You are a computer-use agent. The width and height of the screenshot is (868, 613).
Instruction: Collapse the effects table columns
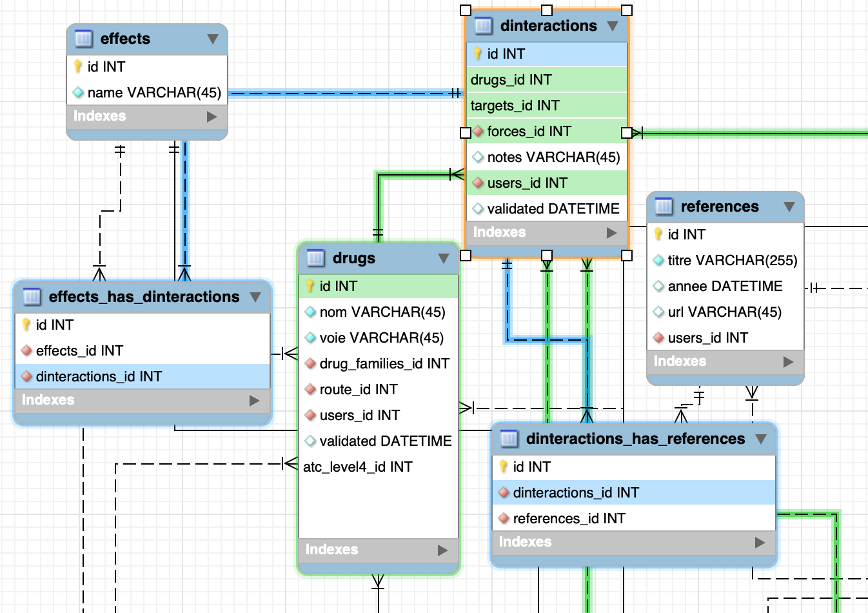[x=213, y=39]
